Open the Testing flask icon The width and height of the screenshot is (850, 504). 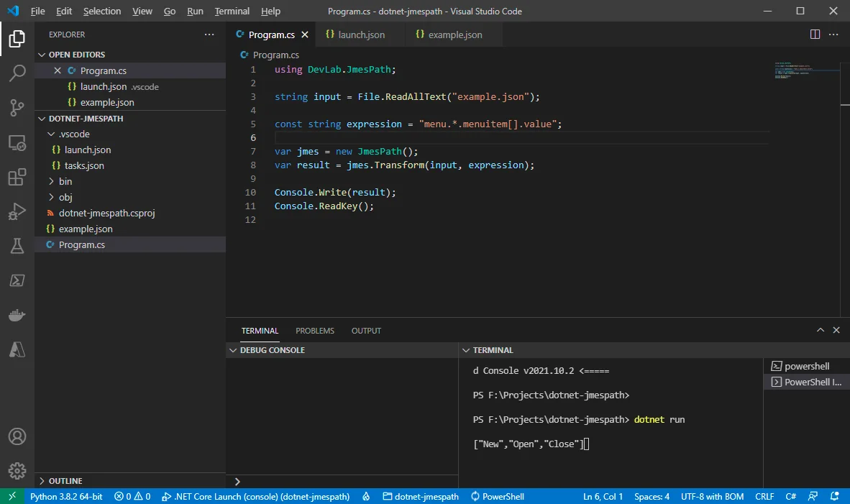coord(17,246)
